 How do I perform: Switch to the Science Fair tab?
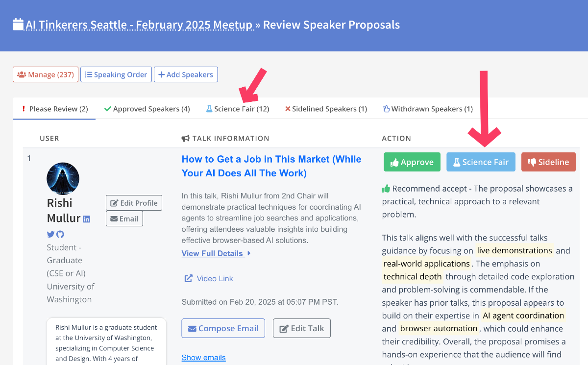point(238,109)
